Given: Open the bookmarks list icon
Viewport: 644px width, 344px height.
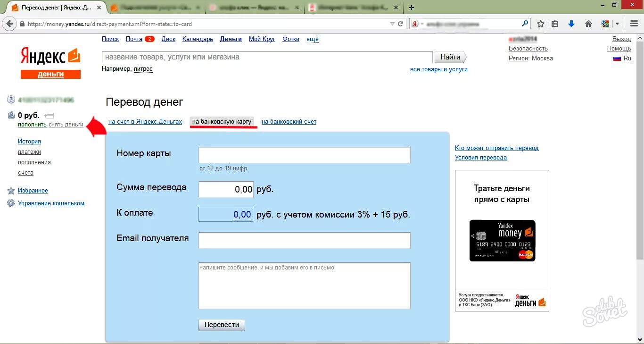Looking at the screenshot, I should pyautogui.click(x=555, y=24).
